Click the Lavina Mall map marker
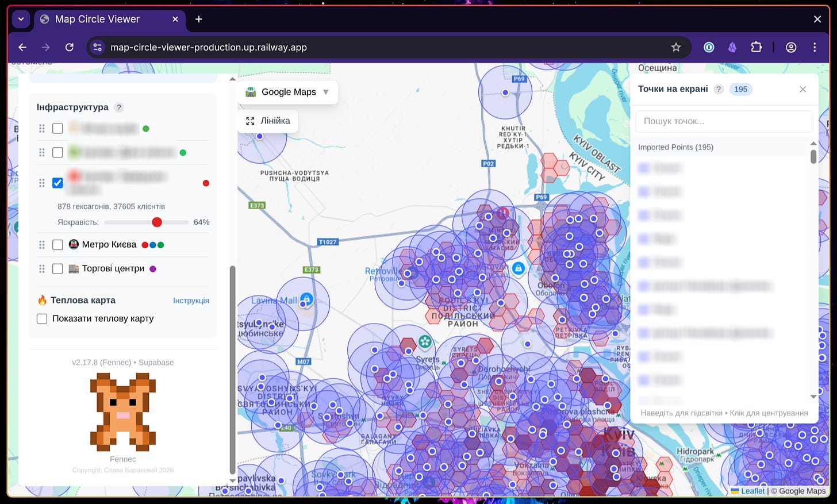This screenshot has height=504, width=837. point(306,298)
